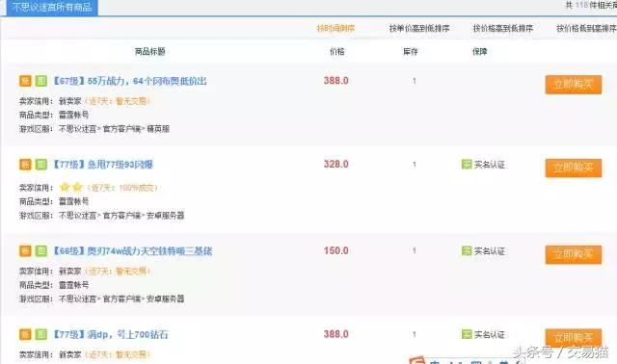Click green image icon on 急用77级 listing
The width and height of the screenshot is (617, 364).
(x=40, y=165)
